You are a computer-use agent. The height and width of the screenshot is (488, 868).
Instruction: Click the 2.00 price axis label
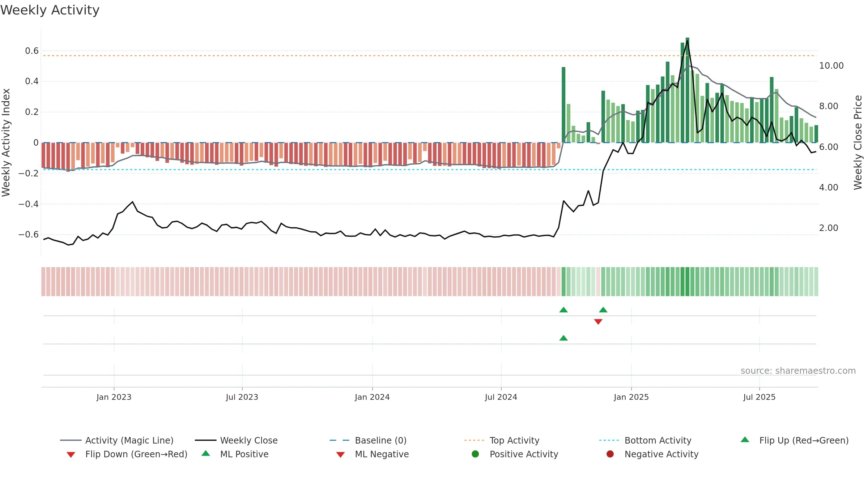(x=829, y=228)
